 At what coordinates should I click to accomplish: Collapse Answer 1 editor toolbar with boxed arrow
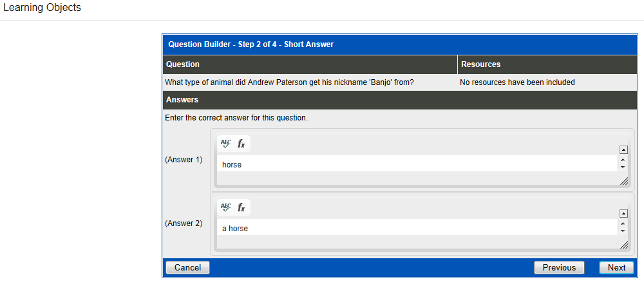[x=623, y=149]
